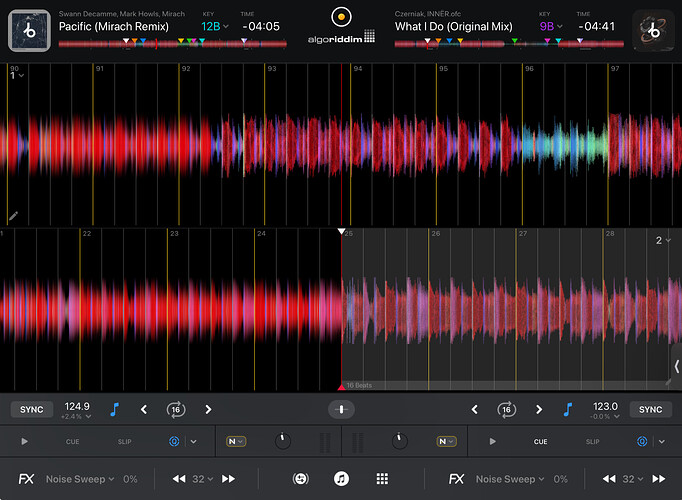Screen dimensions: 682x500
Task: Toggle the -04:41 time display on deck 2
Action: pyautogui.click(x=597, y=27)
